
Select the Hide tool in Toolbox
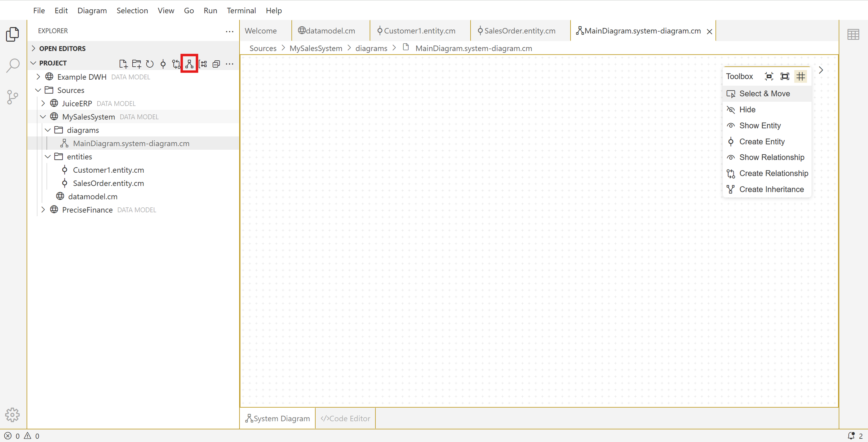747,109
